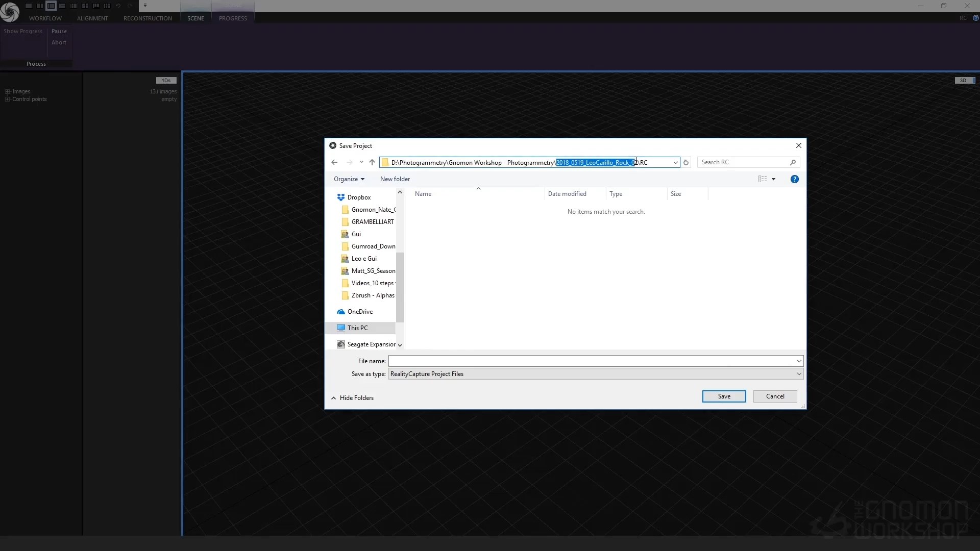
Task: Expand the Control points tree node
Action: [x=8, y=99]
